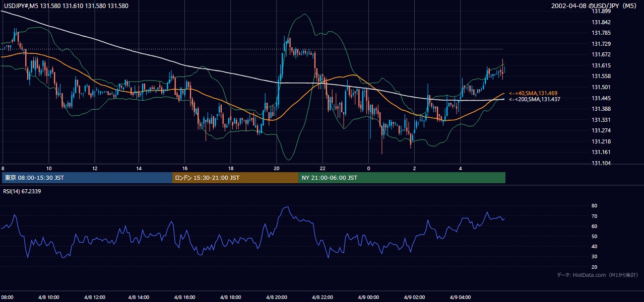Click hour label 0 under price chart
The height and width of the screenshot is (302, 644).
tap(368, 168)
